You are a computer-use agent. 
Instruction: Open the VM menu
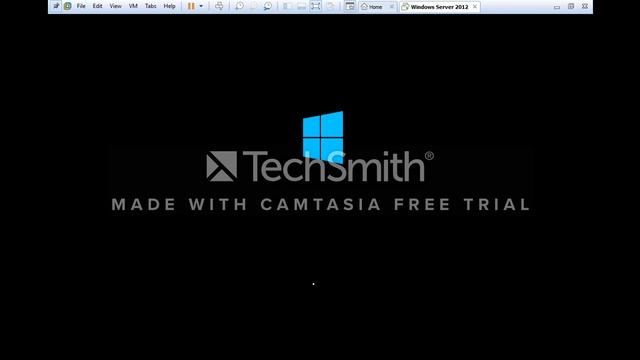[133, 6]
